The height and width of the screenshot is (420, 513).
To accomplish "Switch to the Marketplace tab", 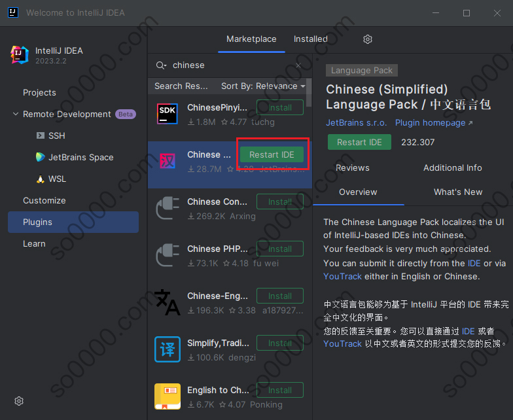I will tap(251, 39).
